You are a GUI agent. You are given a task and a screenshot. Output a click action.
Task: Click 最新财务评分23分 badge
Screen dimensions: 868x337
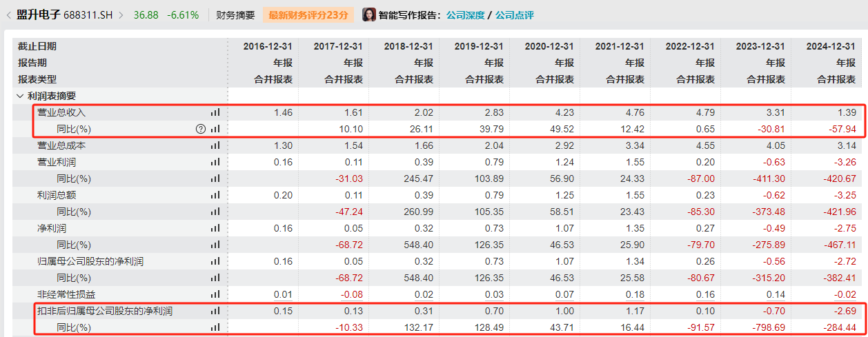pyautogui.click(x=308, y=14)
